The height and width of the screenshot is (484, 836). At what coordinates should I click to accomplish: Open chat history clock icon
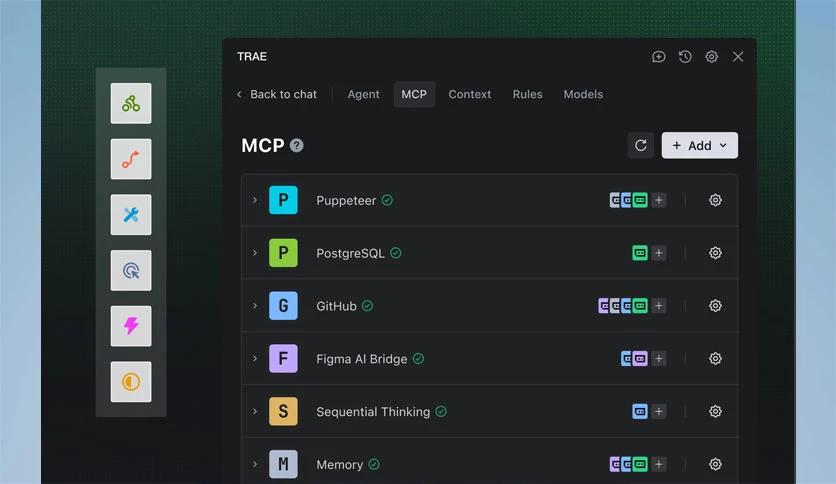point(685,57)
